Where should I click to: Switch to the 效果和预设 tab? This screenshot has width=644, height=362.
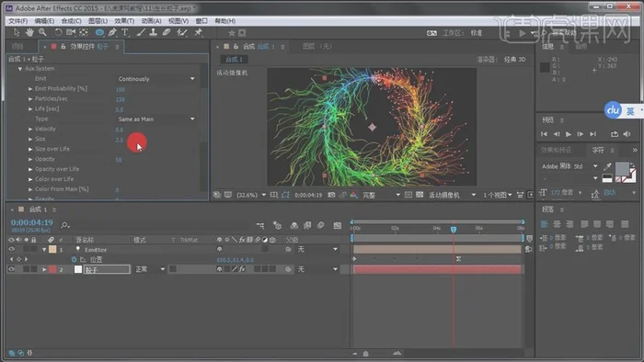556,150
